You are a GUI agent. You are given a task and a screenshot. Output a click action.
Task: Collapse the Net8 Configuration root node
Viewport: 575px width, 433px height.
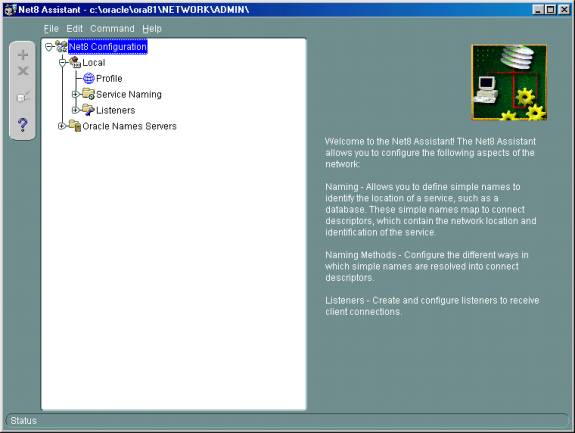[x=49, y=47]
